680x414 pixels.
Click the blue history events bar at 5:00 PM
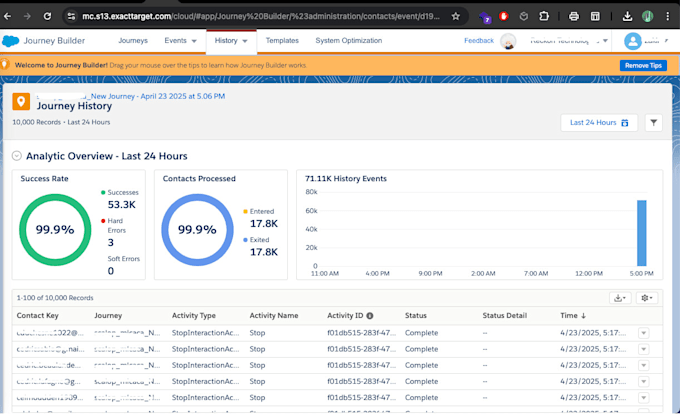tap(641, 233)
